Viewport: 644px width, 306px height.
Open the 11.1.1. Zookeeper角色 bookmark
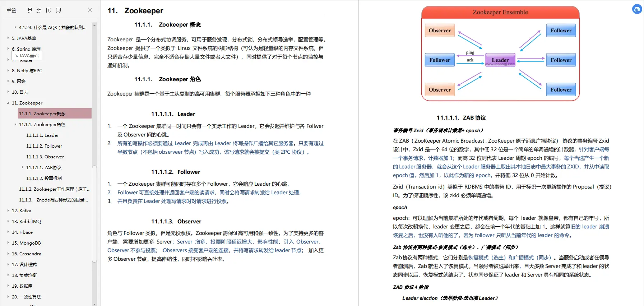click(42, 124)
